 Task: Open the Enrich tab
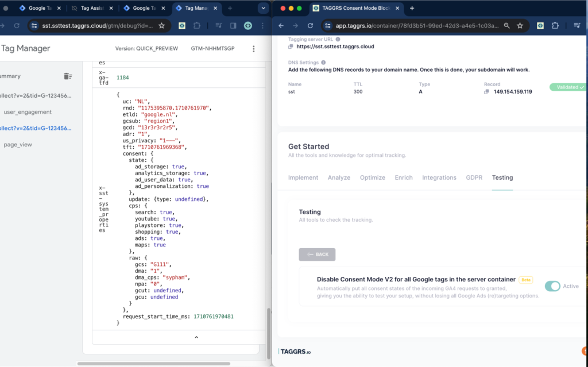pyautogui.click(x=404, y=177)
